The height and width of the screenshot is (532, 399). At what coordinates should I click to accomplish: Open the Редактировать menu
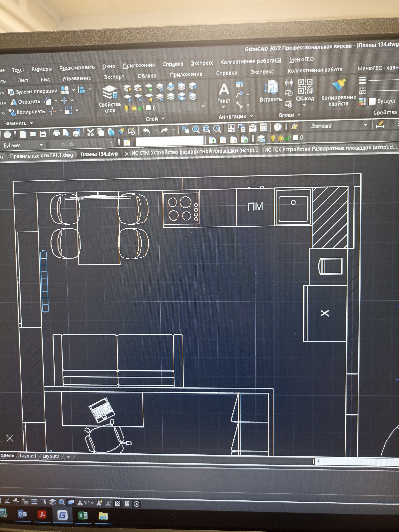click(x=77, y=68)
